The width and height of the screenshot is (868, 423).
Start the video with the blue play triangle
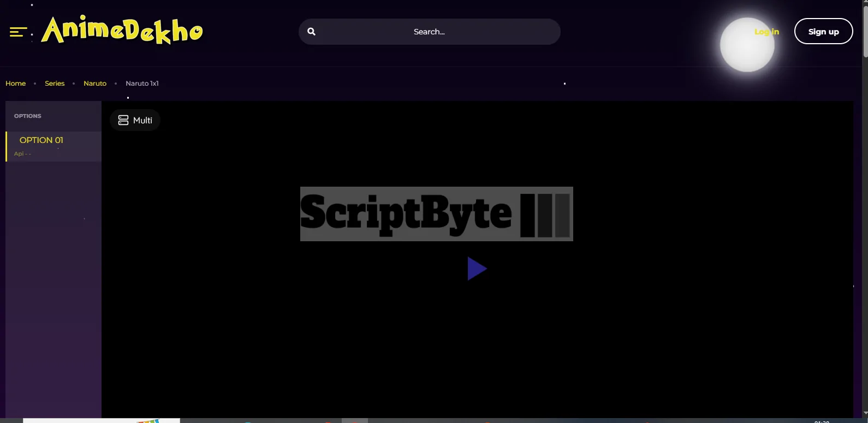pos(477,269)
